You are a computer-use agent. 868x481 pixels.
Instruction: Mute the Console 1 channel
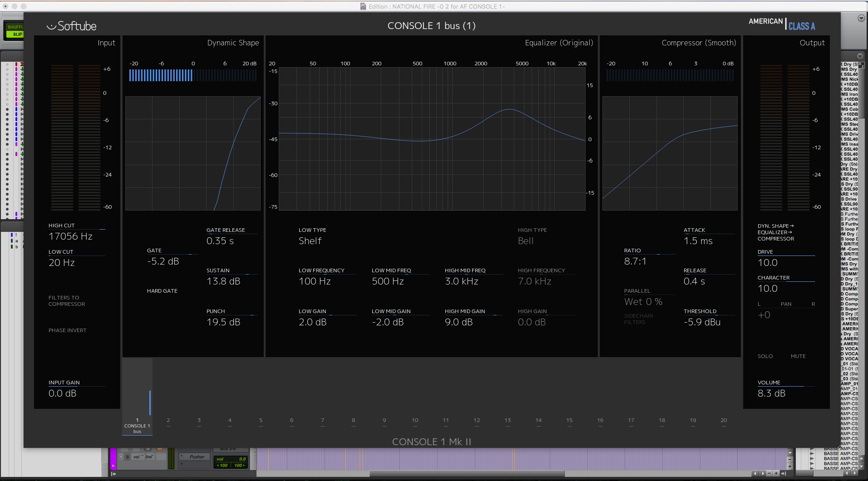pyautogui.click(x=798, y=356)
